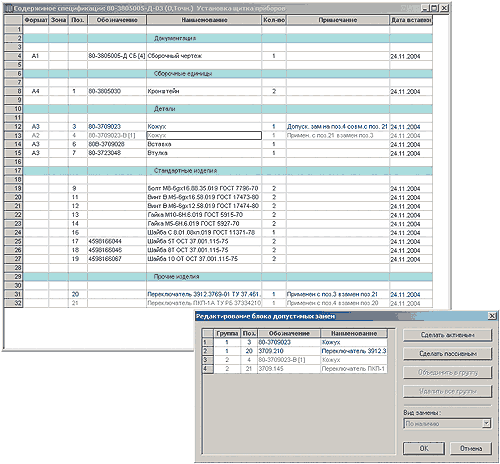Select row 12 header in specification table
Screen dimensions: 500x464
[x=14, y=126]
